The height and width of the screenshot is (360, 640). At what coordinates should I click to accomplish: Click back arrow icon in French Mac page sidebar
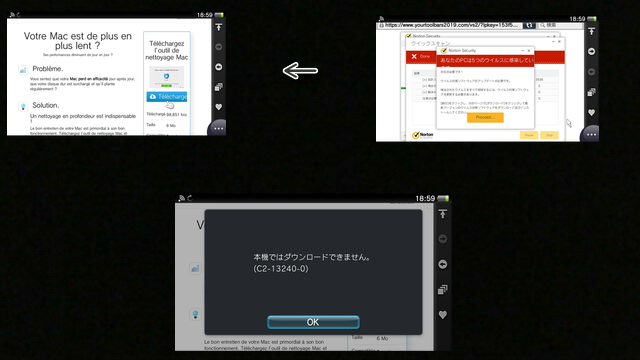tap(219, 67)
